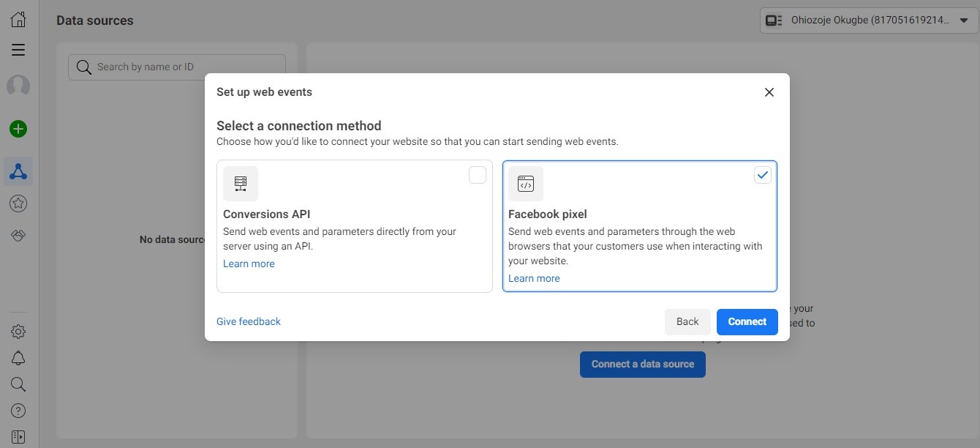The width and height of the screenshot is (980, 448).
Task: Open the hamburger menu below the home icon
Action: 18,49
